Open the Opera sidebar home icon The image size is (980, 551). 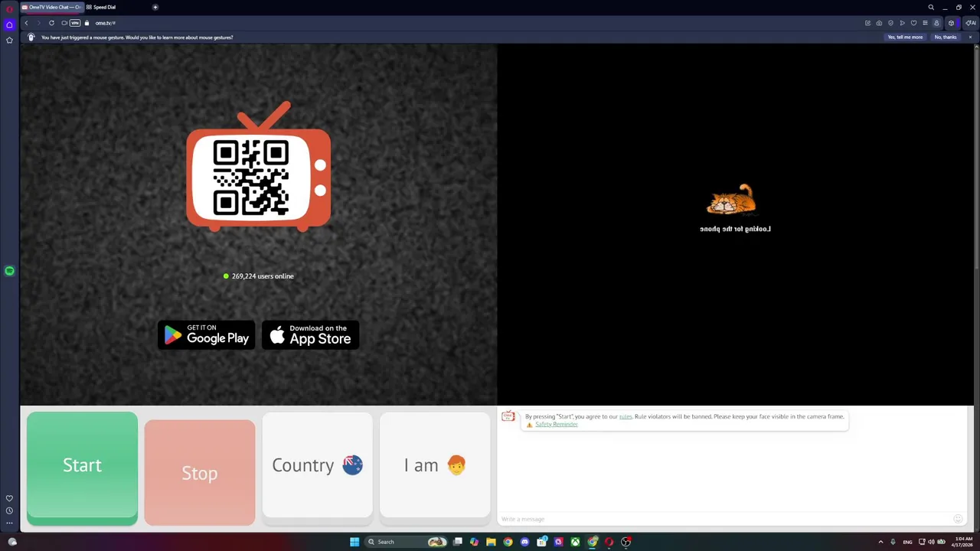coord(9,24)
